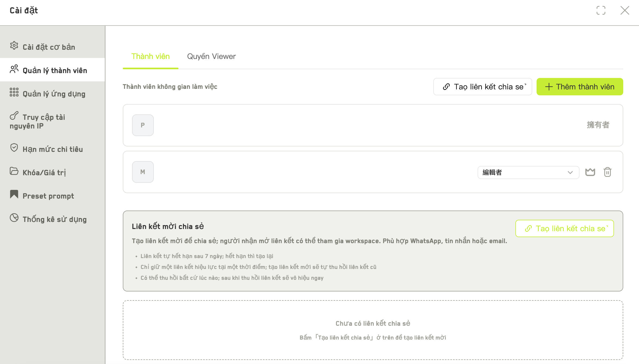This screenshot has width=639, height=364.
Task: Switch to the Quyền Viewer tab
Action: coord(211,57)
